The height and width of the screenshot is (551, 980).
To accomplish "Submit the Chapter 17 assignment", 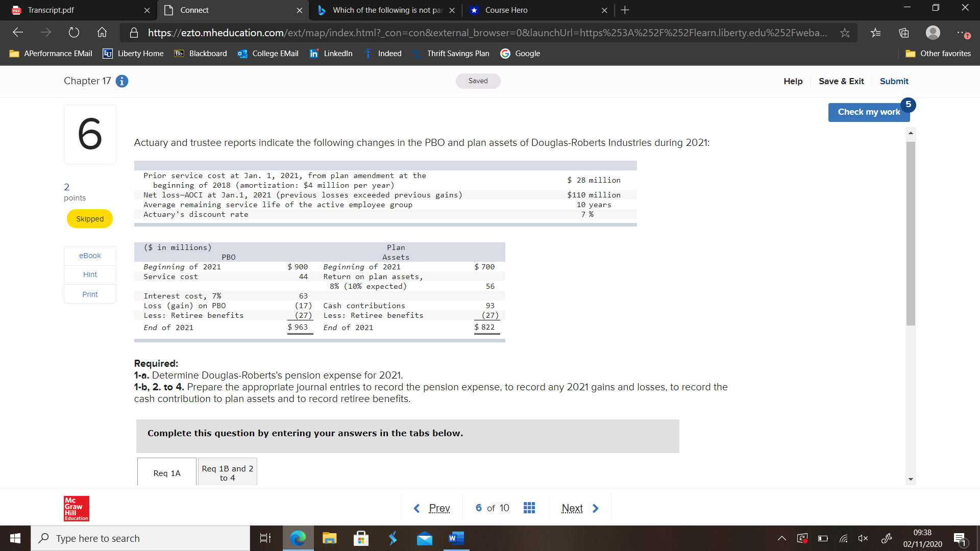I will pyautogui.click(x=894, y=81).
